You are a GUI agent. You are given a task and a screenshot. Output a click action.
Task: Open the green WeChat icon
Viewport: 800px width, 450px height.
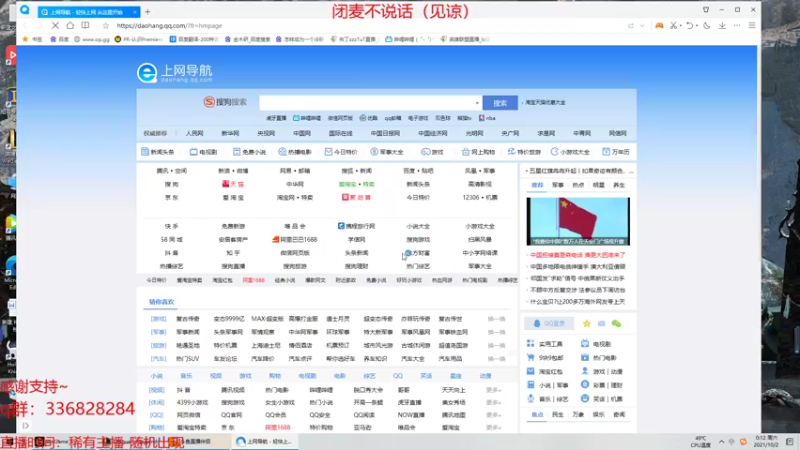(616, 323)
